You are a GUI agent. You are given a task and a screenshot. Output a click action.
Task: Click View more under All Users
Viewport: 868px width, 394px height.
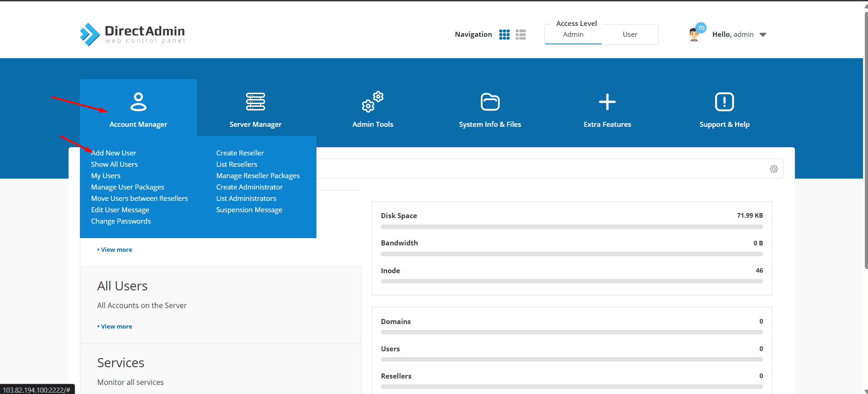click(x=116, y=326)
